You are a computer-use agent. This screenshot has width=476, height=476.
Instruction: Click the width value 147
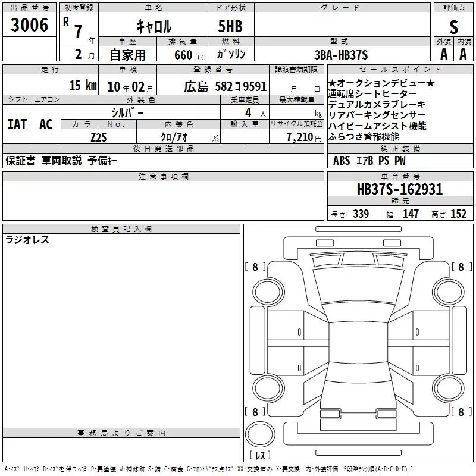pyautogui.click(x=411, y=214)
